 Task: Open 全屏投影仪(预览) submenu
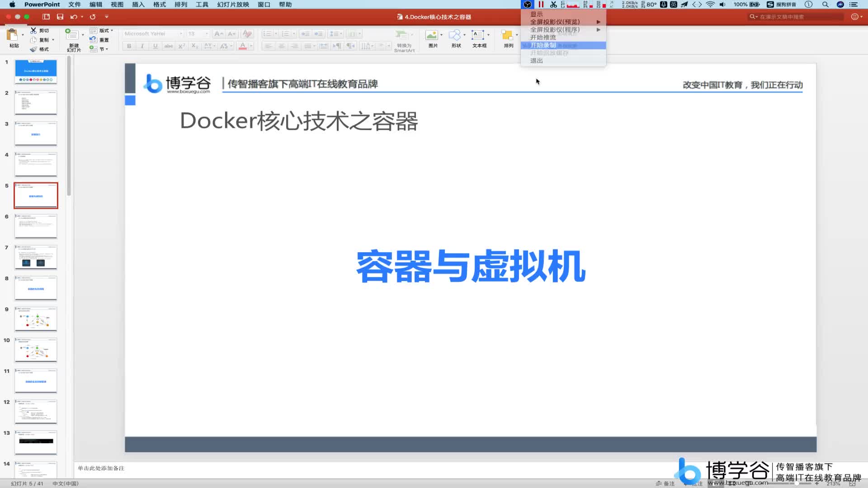[x=563, y=22]
